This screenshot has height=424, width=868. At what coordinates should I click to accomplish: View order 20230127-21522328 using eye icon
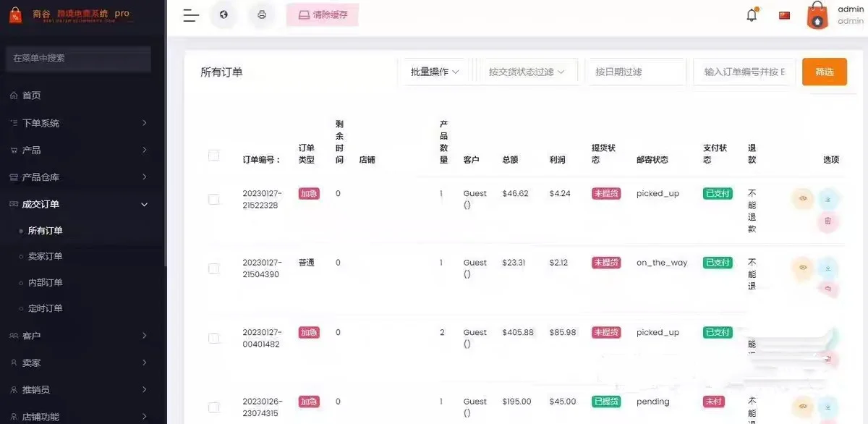[x=802, y=198]
